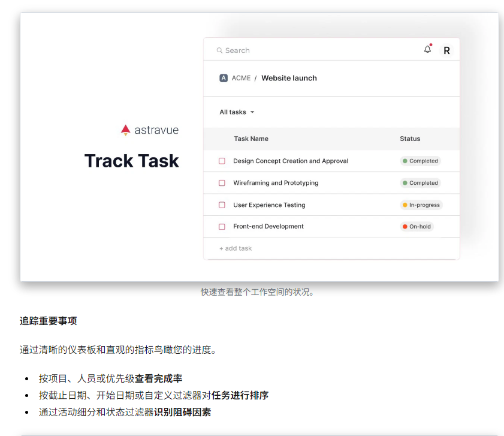
Task: Click the green Completed status dot for Wireframing
Action: (405, 183)
